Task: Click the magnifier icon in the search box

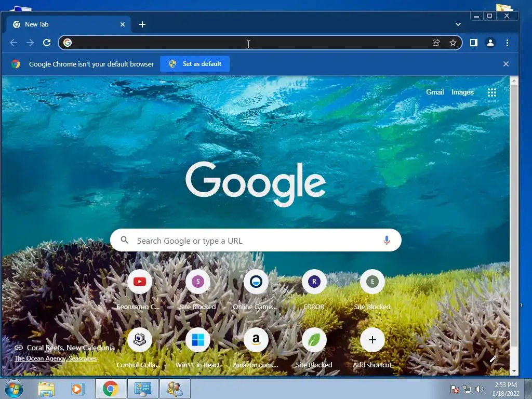Action: pos(125,240)
